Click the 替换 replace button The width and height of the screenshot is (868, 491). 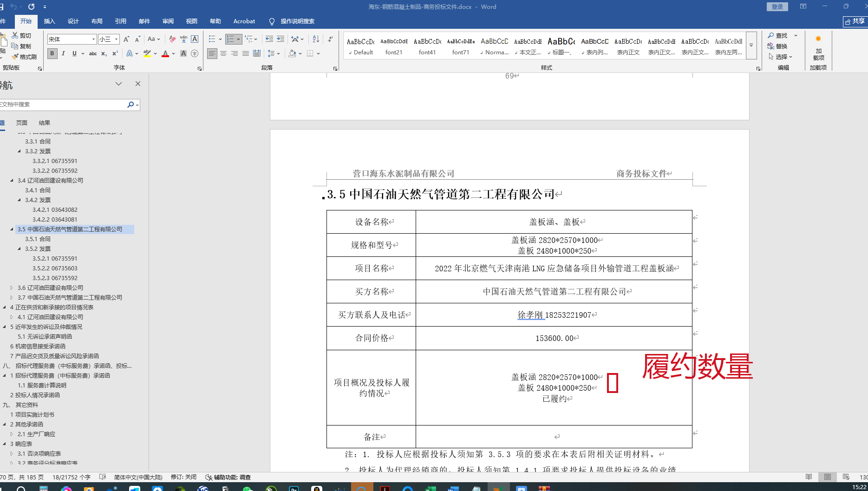777,46
